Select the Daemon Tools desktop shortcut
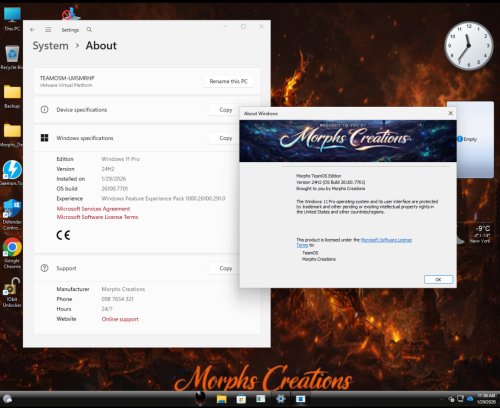Viewport: 500px width, 408px height. tap(12, 173)
